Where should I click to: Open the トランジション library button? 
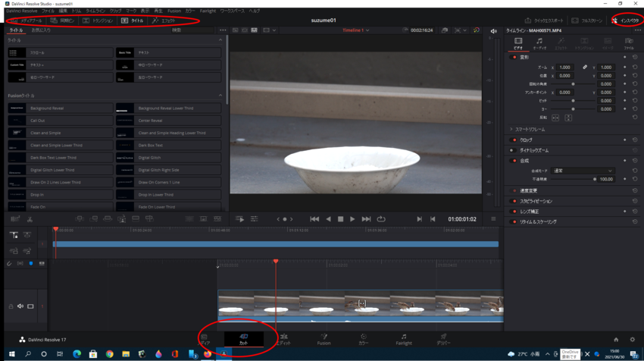pyautogui.click(x=98, y=20)
